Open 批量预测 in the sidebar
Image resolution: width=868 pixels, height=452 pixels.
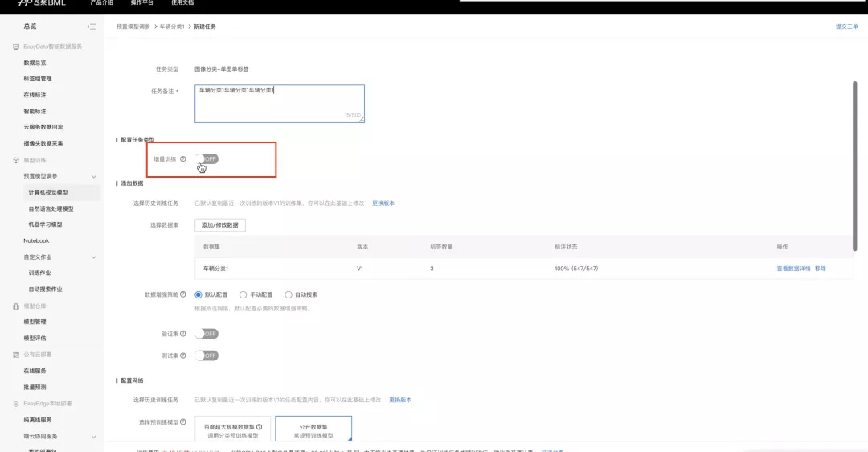pyautogui.click(x=35, y=387)
